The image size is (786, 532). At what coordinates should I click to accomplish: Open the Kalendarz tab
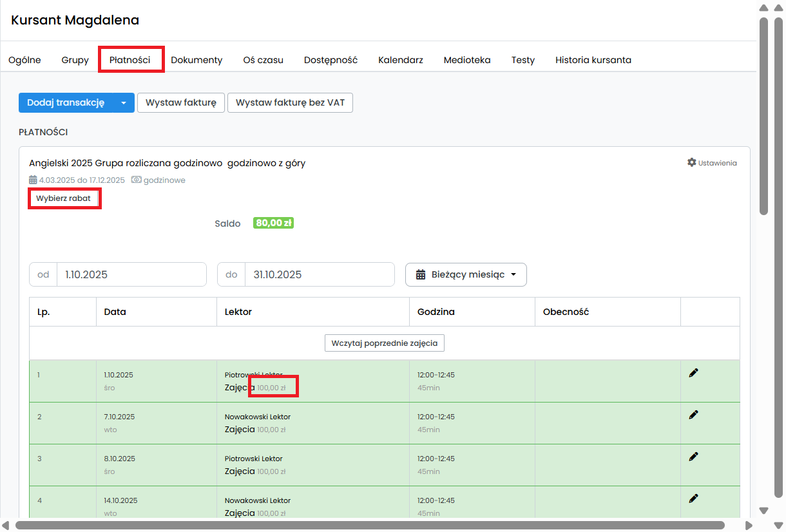(x=401, y=60)
